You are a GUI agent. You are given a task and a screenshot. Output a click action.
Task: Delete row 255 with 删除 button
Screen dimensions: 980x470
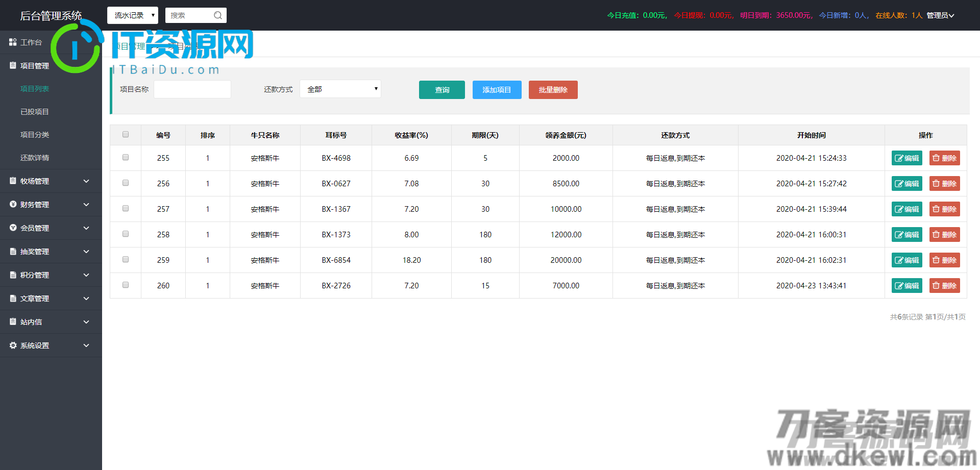tap(945, 158)
